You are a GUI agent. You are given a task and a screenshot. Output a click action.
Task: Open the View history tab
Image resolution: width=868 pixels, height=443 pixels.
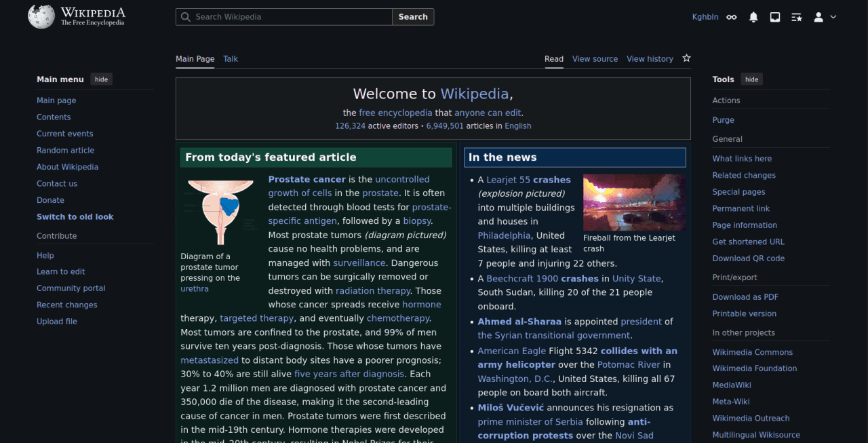pos(650,59)
